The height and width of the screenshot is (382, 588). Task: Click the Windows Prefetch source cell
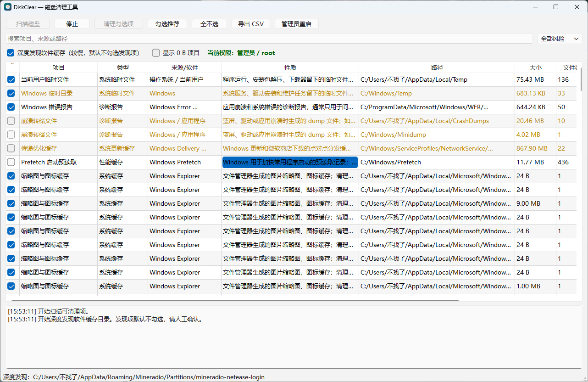pos(185,162)
